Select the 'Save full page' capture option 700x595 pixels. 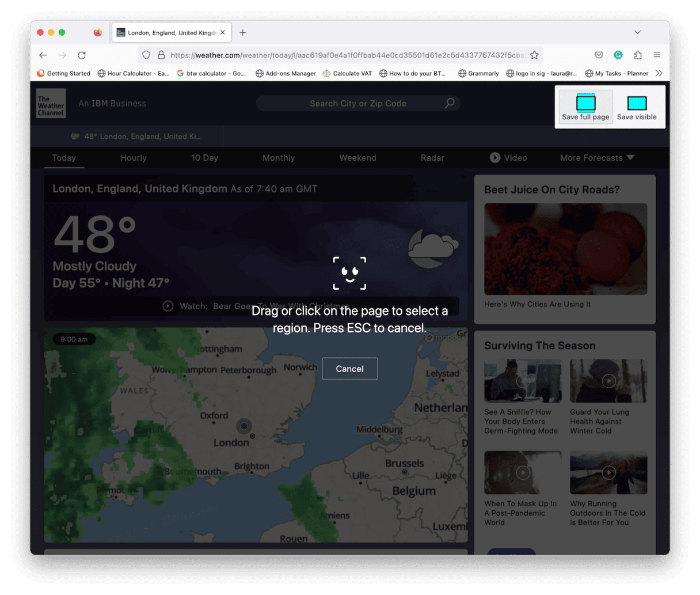pos(585,105)
